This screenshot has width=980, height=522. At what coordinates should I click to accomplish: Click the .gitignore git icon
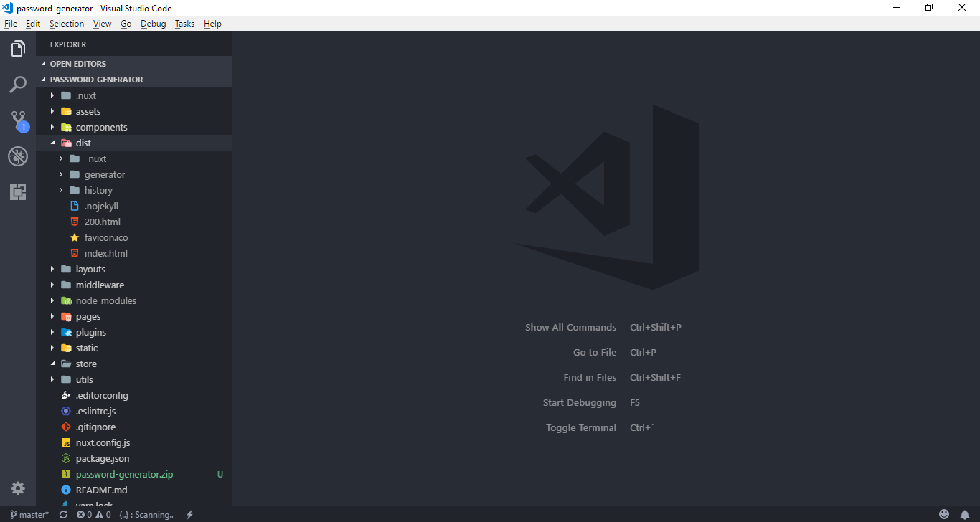(66, 427)
